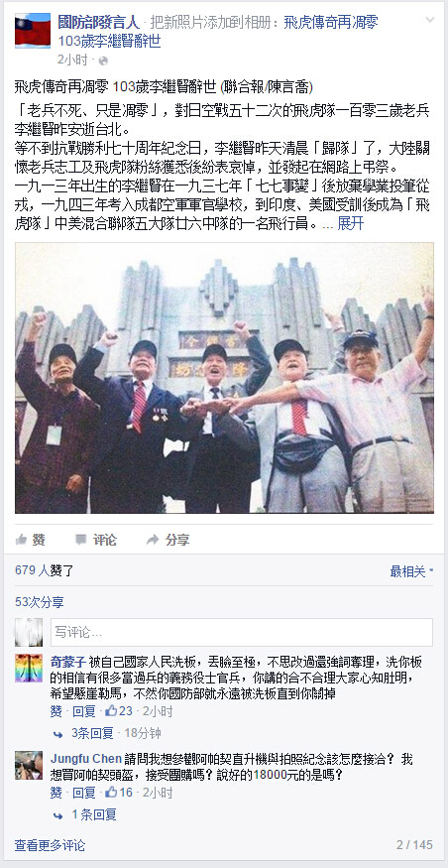The width and height of the screenshot is (448, 868).
Task: Click the 评论 comment bubble icon
Action: [x=80, y=540]
